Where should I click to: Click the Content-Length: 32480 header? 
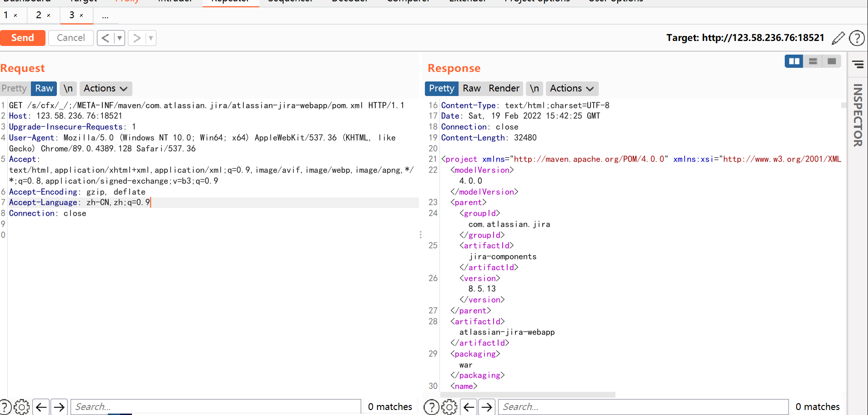[489, 138]
